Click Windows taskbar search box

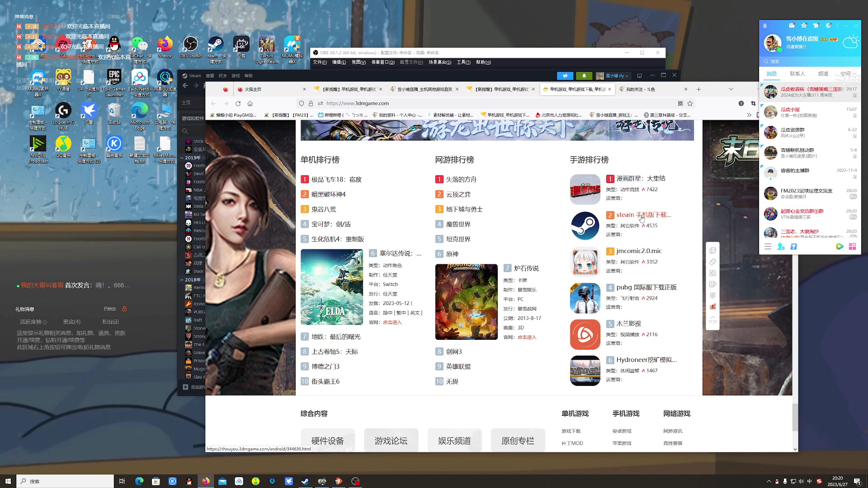[66, 481]
